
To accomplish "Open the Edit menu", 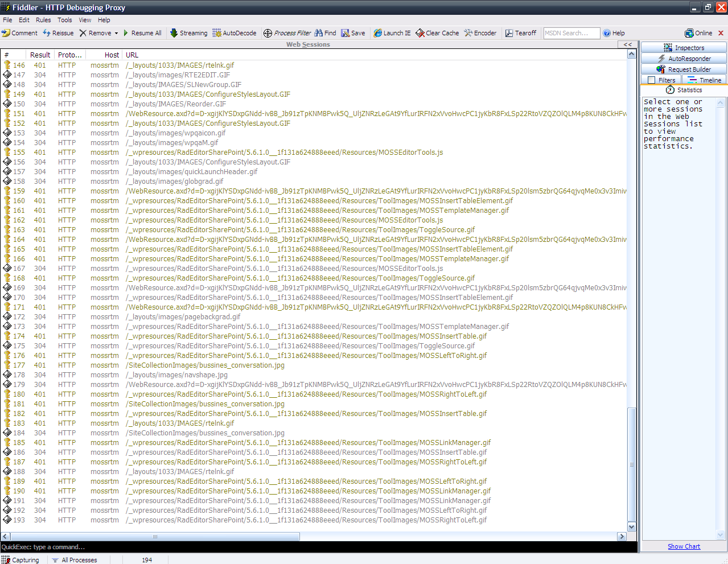I will [x=24, y=20].
